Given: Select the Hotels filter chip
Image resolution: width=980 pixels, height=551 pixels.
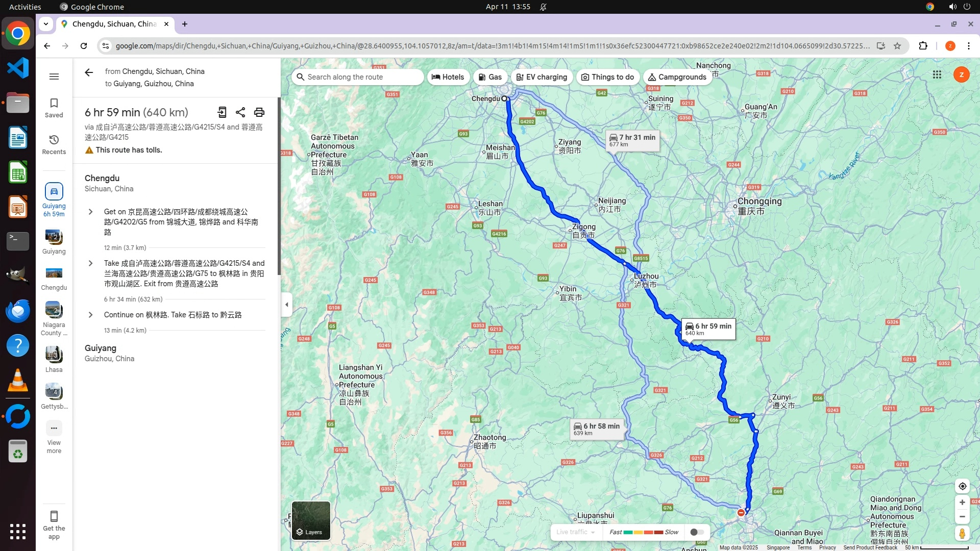Looking at the screenshot, I should (448, 77).
